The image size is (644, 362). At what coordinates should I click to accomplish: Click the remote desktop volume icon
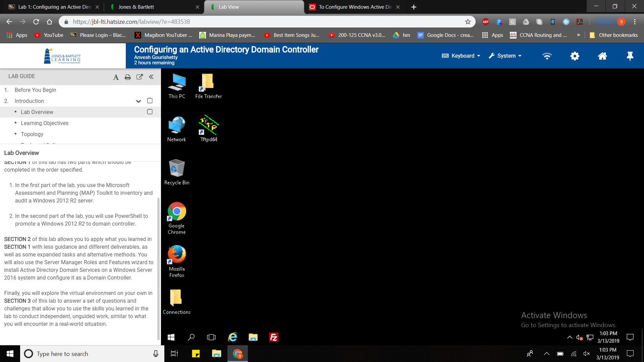(x=579, y=338)
